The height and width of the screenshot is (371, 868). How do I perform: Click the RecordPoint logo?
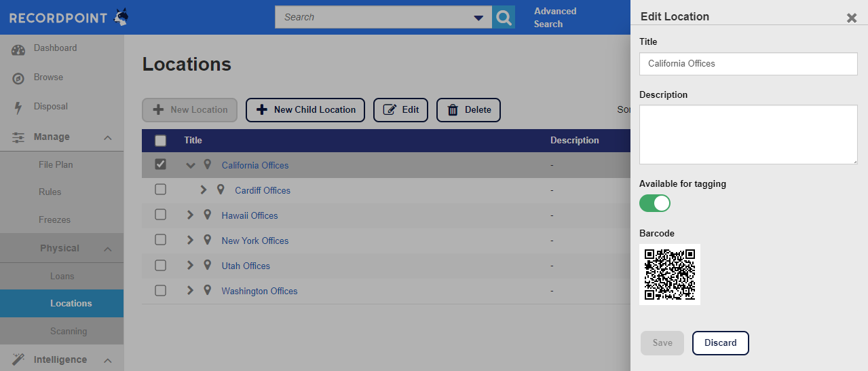coord(68,18)
